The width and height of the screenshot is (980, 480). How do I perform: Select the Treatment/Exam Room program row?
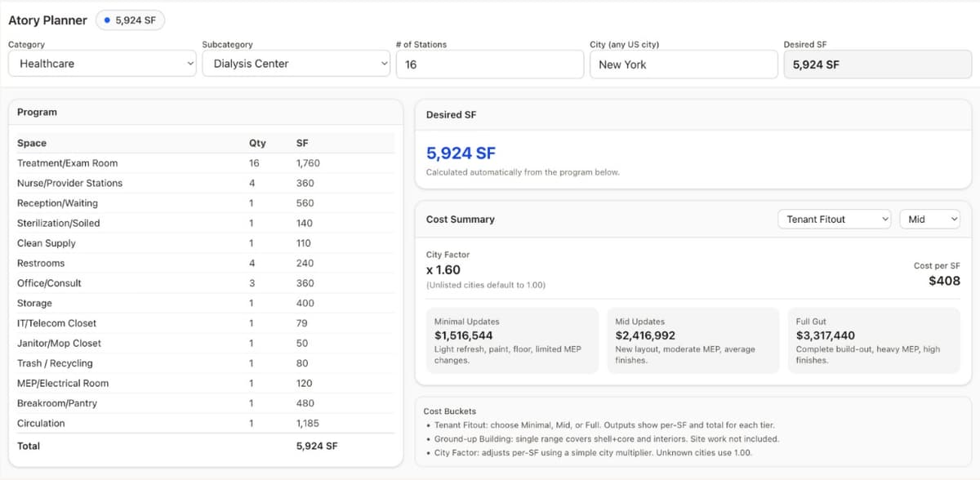tap(163, 162)
